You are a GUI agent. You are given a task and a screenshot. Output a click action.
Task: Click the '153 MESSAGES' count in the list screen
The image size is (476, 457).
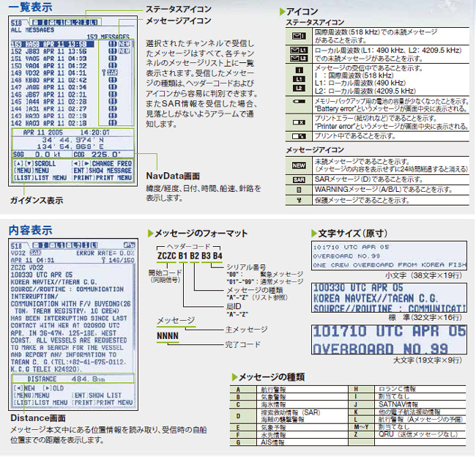pos(108,37)
